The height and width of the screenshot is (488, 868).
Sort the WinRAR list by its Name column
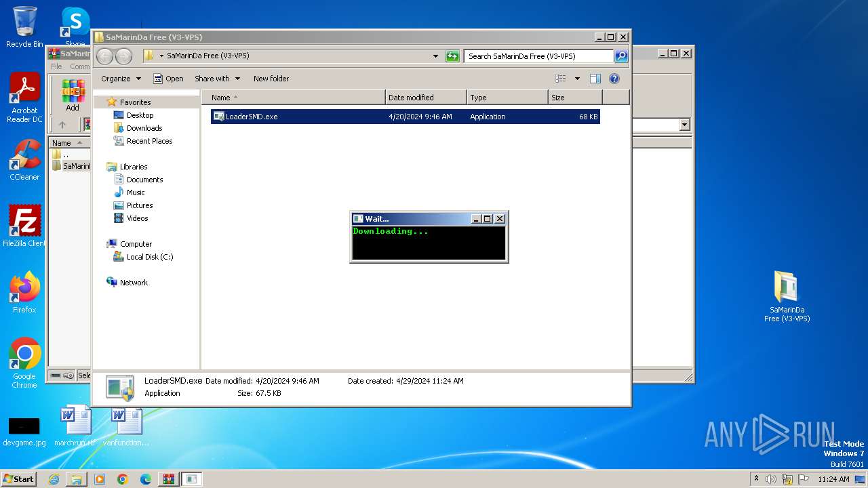coord(68,142)
